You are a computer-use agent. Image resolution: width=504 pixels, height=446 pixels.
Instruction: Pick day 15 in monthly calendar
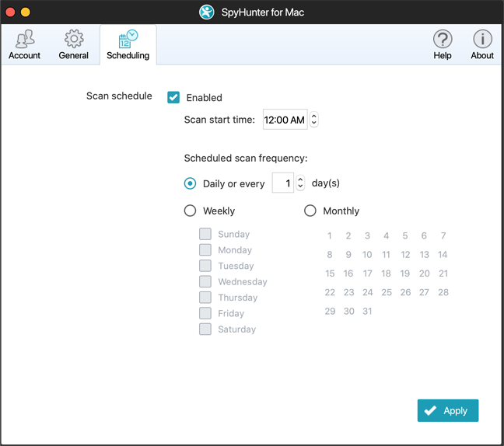[330, 274]
